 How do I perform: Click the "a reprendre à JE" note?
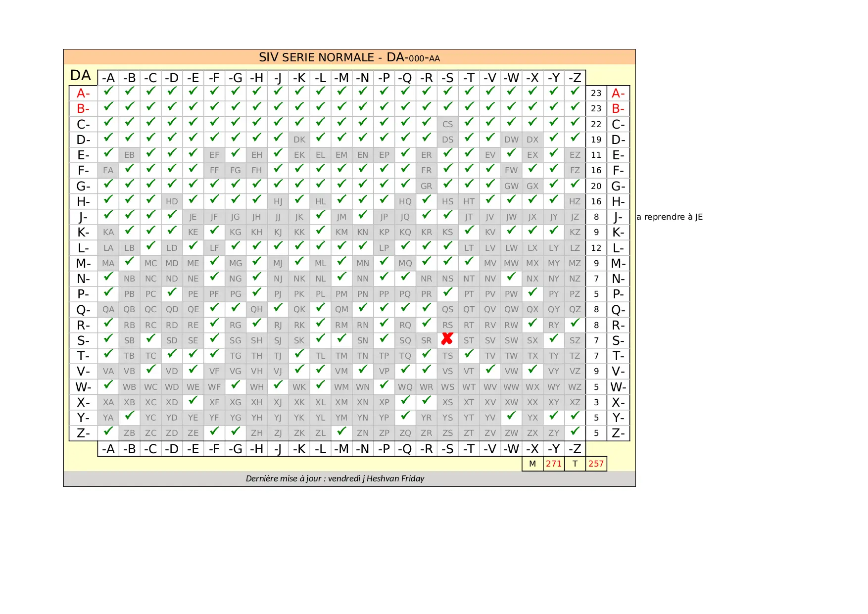click(x=670, y=217)
